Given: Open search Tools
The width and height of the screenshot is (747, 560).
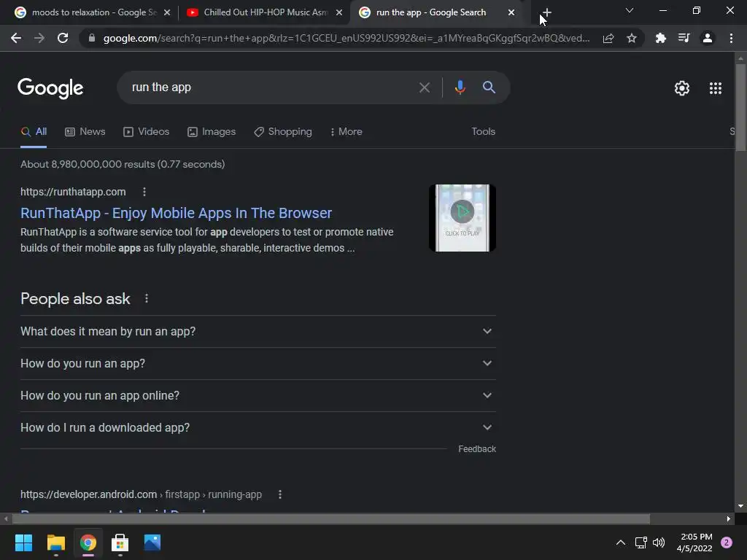Looking at the screenshot, I should pos(483,132).
